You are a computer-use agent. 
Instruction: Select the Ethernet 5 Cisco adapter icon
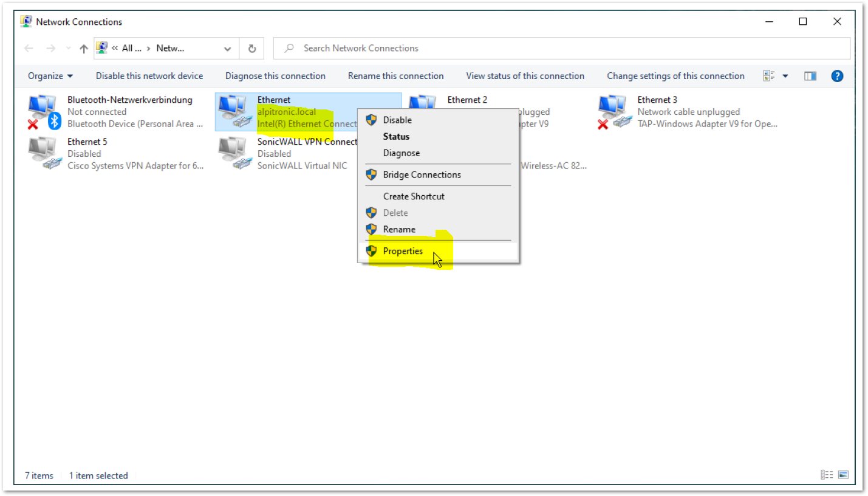(44, 153)
